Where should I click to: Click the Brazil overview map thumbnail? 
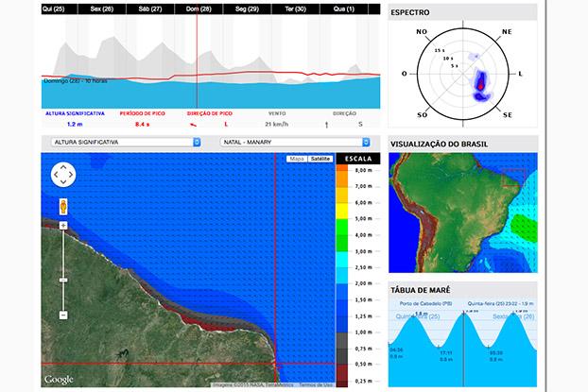[x=463, y=213]
